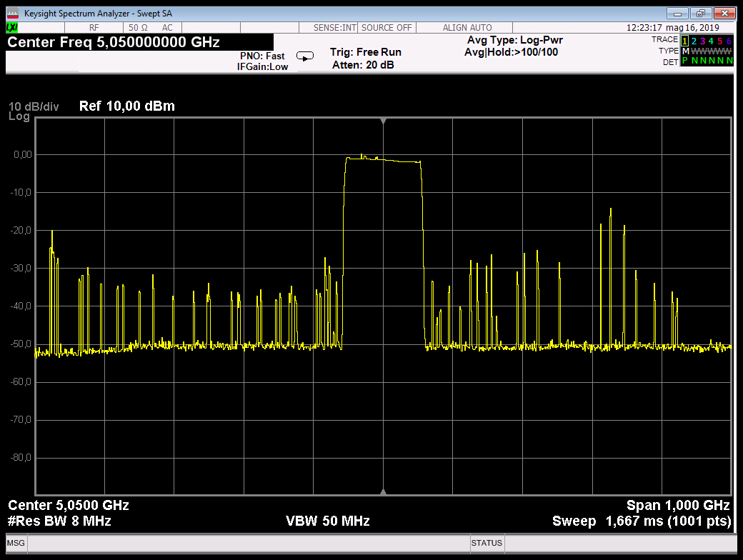Minimize the Spectrum Analyzer window
The image size is (743, 560).
(x=677, y=14)
